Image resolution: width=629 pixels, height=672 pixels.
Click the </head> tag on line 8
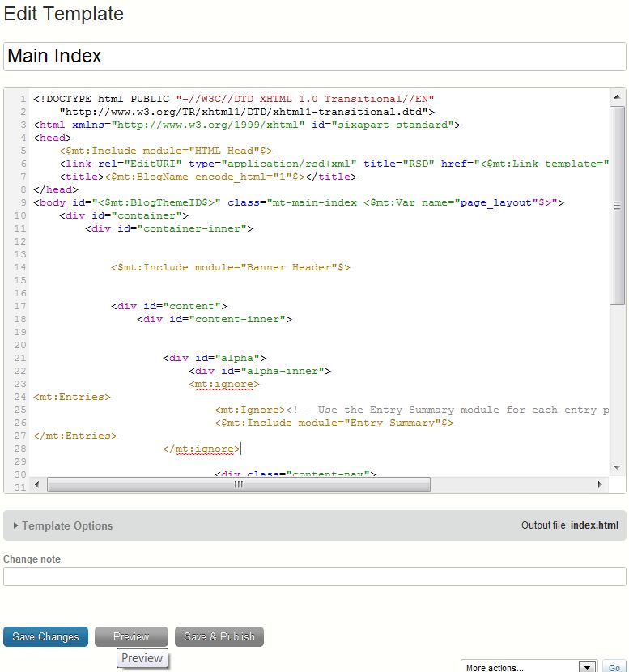56,189
